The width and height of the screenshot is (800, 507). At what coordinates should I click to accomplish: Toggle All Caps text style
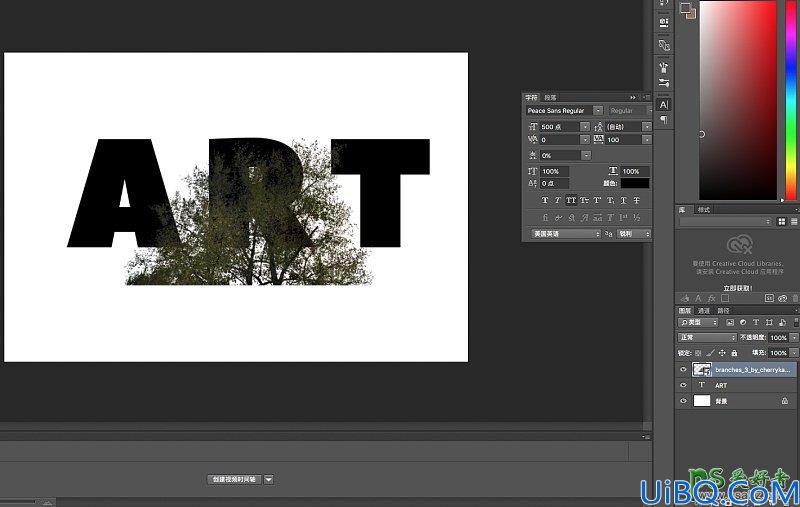tap(571, 200)
